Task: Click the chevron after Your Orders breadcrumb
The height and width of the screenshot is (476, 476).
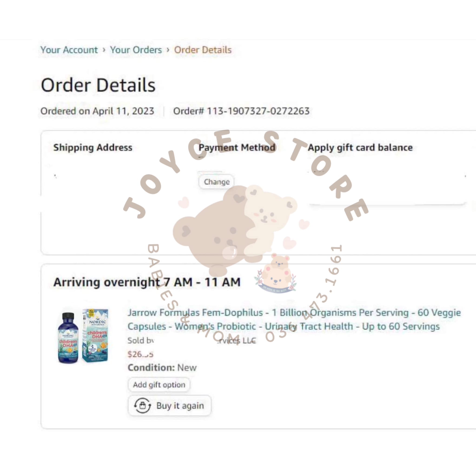Action: click(168, 50)
